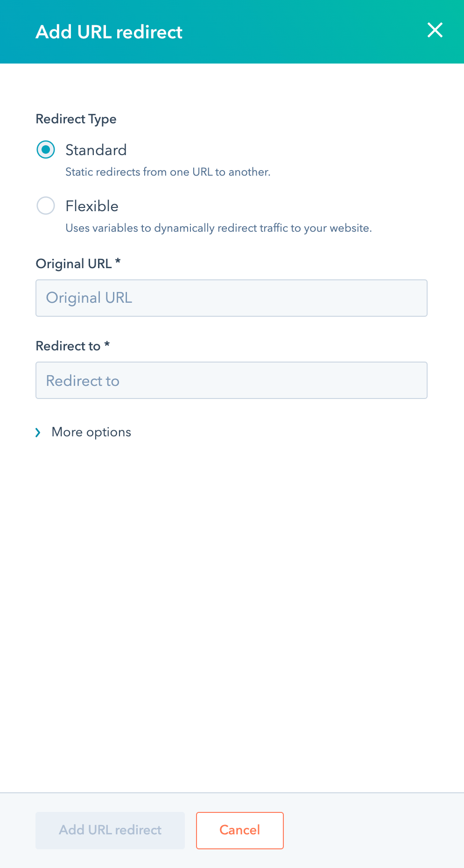Image resolution: width=464 pixels, height=868 pixels.
Task: Click the Static redirects description text
Action: 168,172
